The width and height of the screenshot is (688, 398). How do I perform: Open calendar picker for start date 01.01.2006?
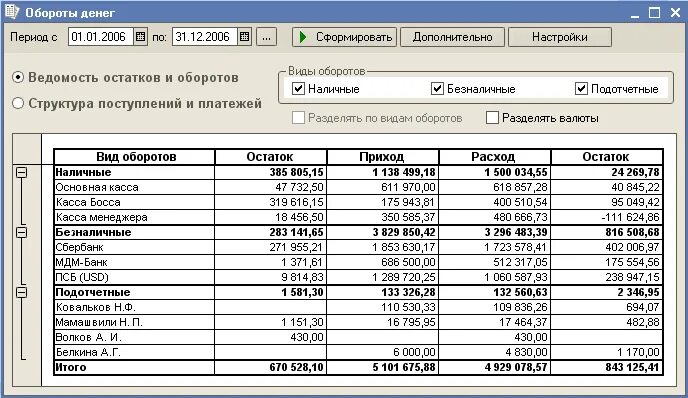coord(140,37)
